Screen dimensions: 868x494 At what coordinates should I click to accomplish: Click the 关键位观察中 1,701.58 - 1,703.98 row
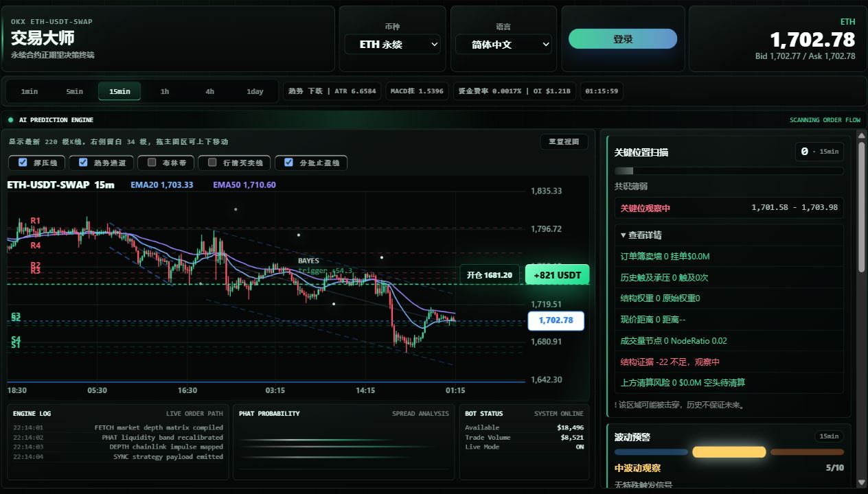729,208
